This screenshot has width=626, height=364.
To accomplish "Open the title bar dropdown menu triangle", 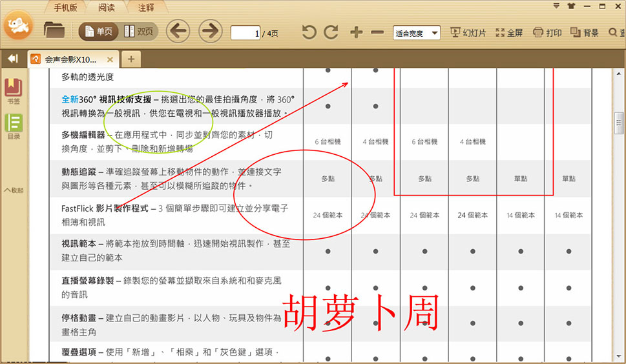I will (x=556, y=6).
